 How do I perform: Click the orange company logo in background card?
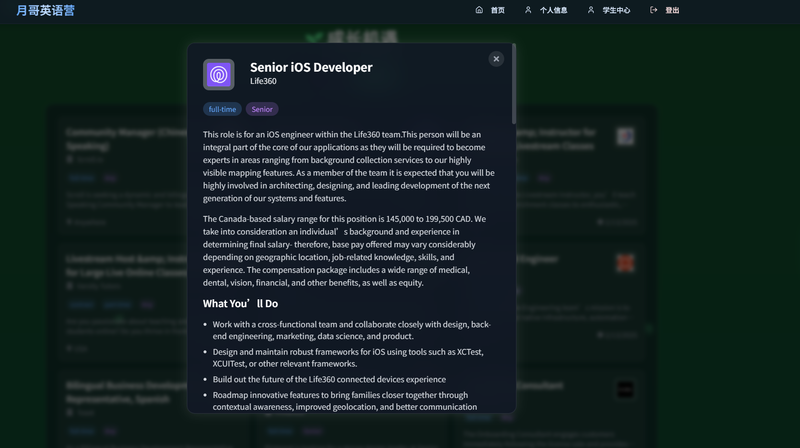click(626, 263)
